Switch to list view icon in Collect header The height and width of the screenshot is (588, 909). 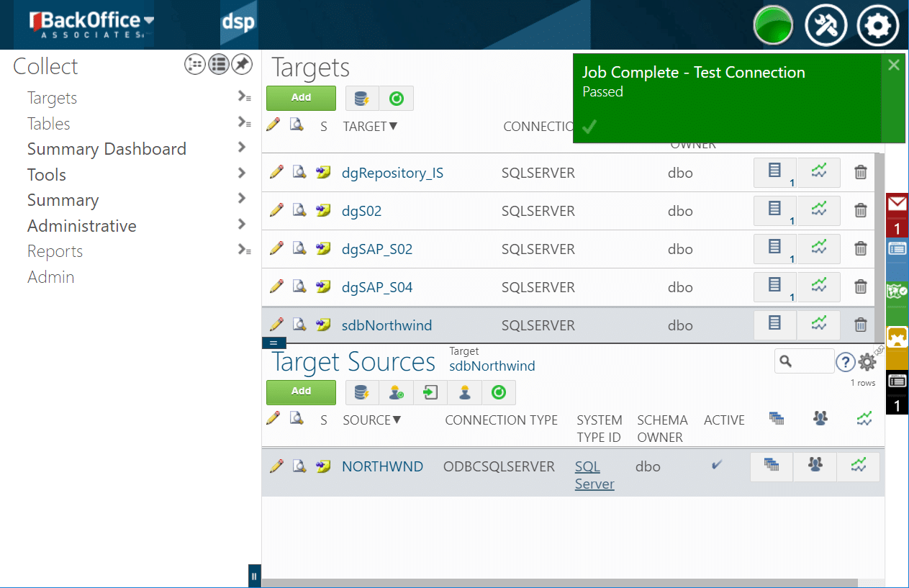[x=219, y=65]
